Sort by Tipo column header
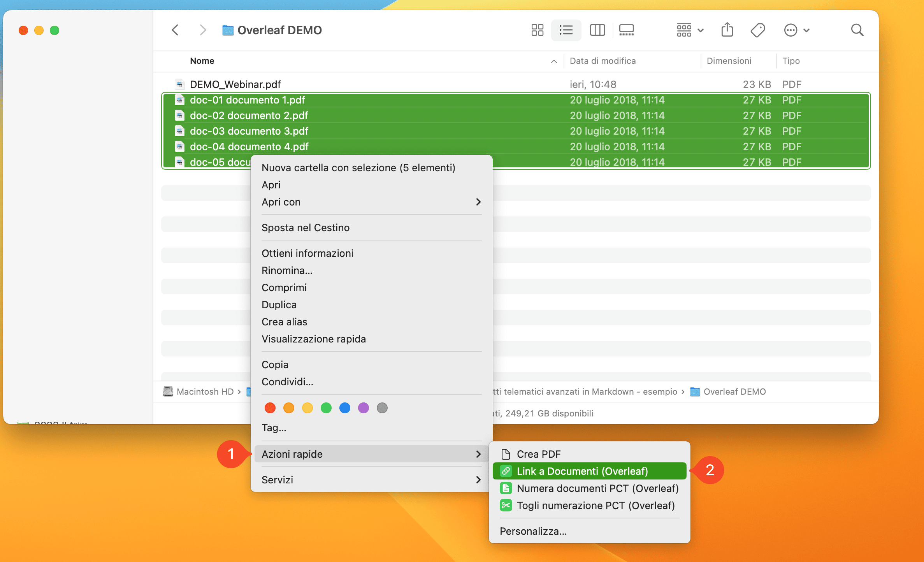 pos(791,61)
